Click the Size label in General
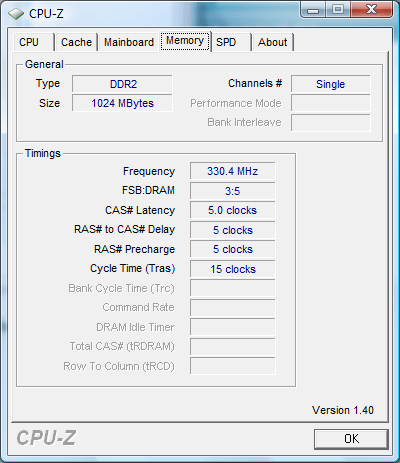This screenshot has height=463, width=400. pos(49,103)
